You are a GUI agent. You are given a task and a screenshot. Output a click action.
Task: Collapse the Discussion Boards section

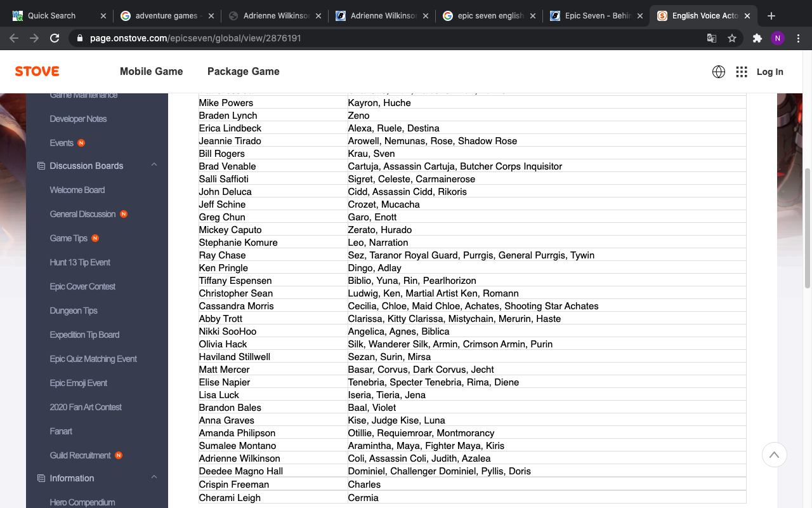pos(154,166)
